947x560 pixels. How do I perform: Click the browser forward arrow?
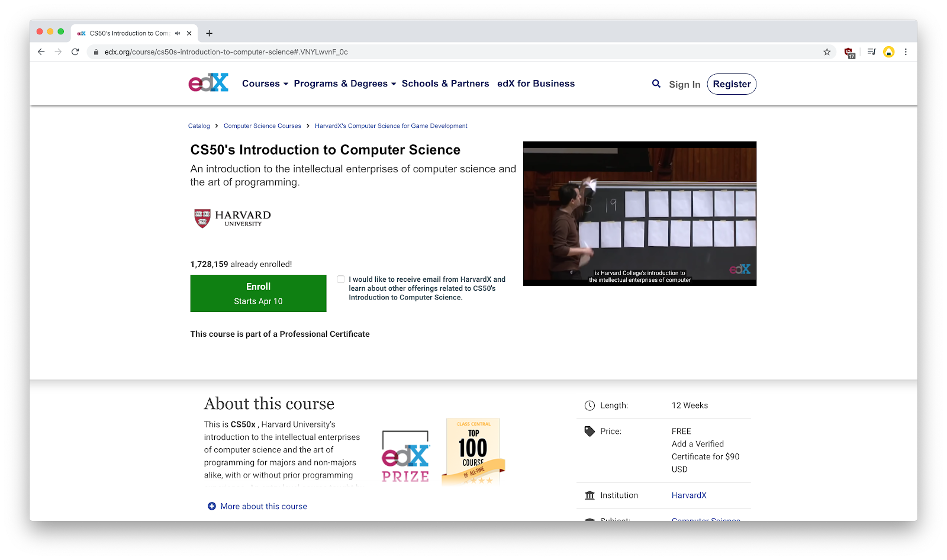point(58,52)
